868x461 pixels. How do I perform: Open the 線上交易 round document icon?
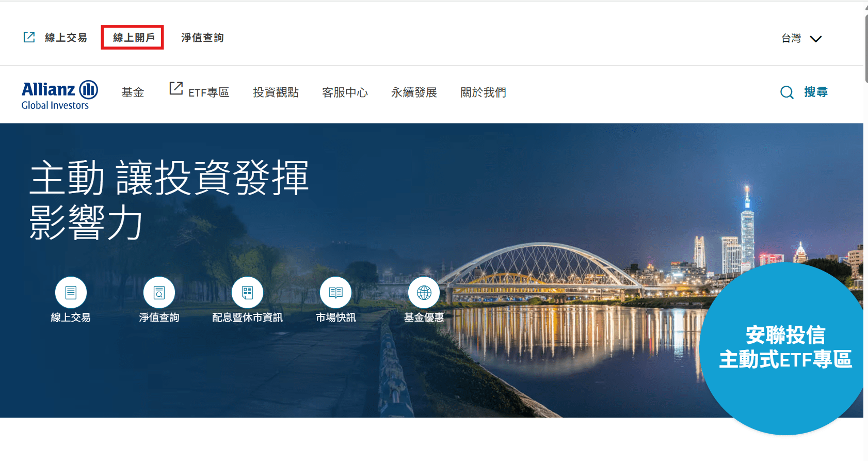[71, 293]
